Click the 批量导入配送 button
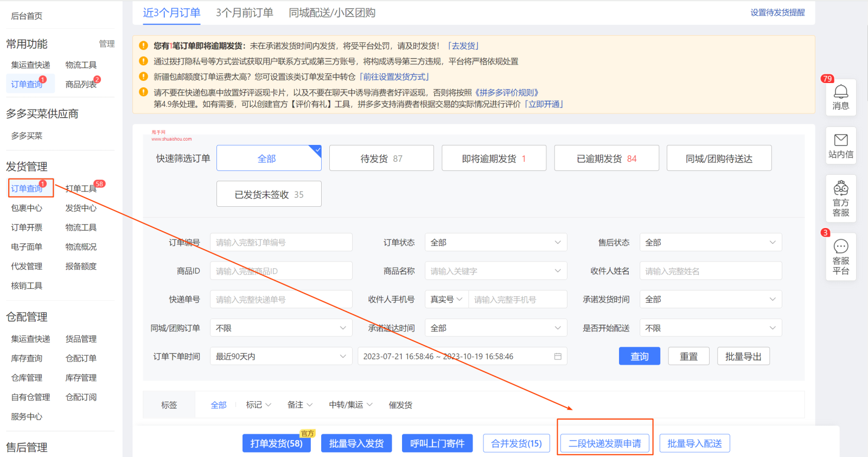This screenshot has width=868, height=457. pos(694,443)
